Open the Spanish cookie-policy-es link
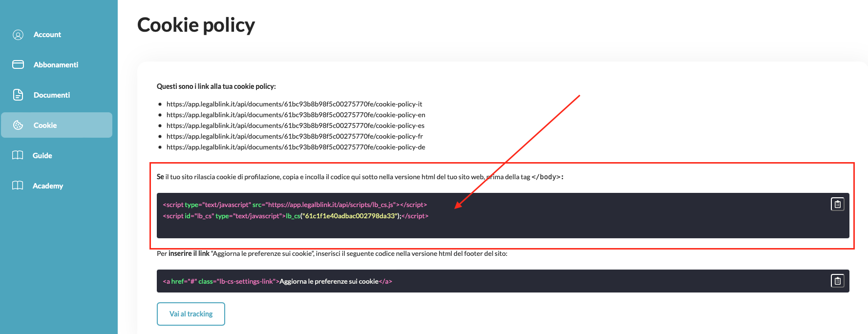Viewport: 868px width, 334px height. (x=295, y=125)
